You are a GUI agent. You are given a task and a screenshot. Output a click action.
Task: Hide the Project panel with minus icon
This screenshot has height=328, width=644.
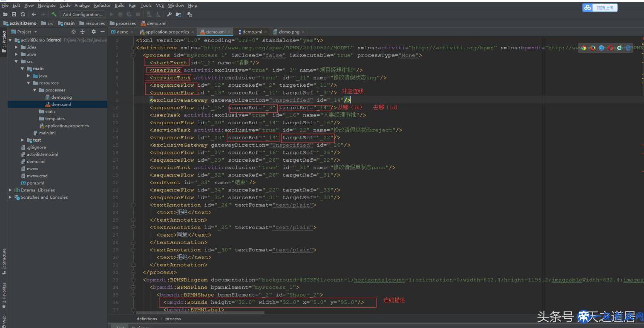coord(103,32)
